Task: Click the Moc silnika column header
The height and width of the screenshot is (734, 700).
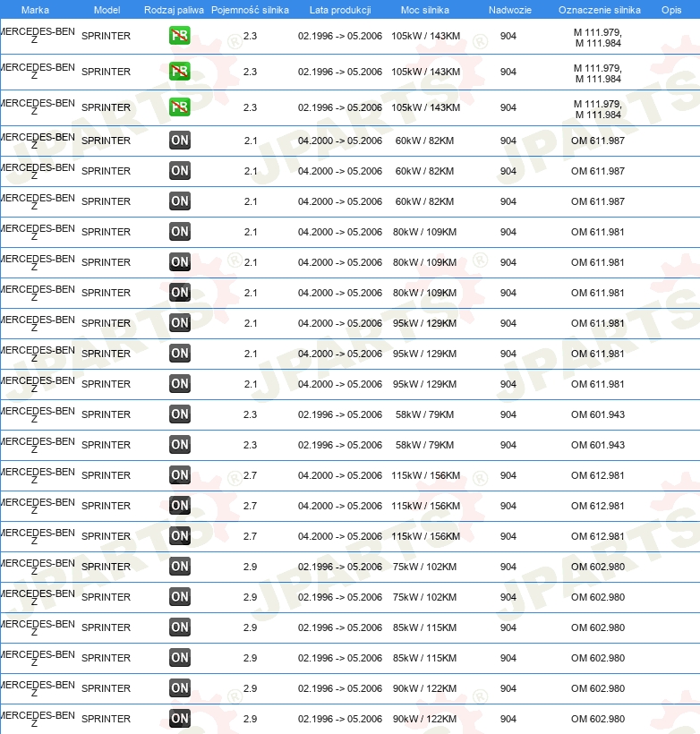Action: [424, 10]
